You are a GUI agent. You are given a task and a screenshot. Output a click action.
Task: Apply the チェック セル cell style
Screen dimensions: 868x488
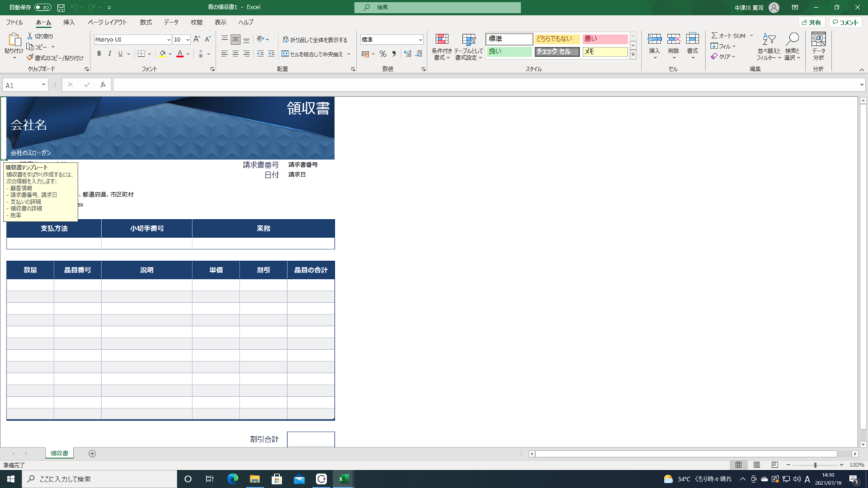pyautogui.click(x=557, y=52)
